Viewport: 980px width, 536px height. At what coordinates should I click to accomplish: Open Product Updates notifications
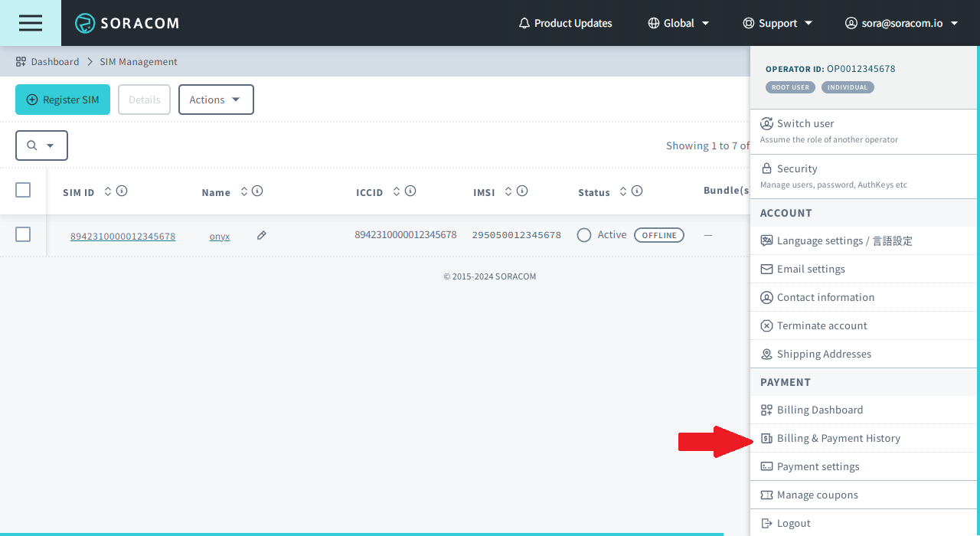[x=565, y=23]
